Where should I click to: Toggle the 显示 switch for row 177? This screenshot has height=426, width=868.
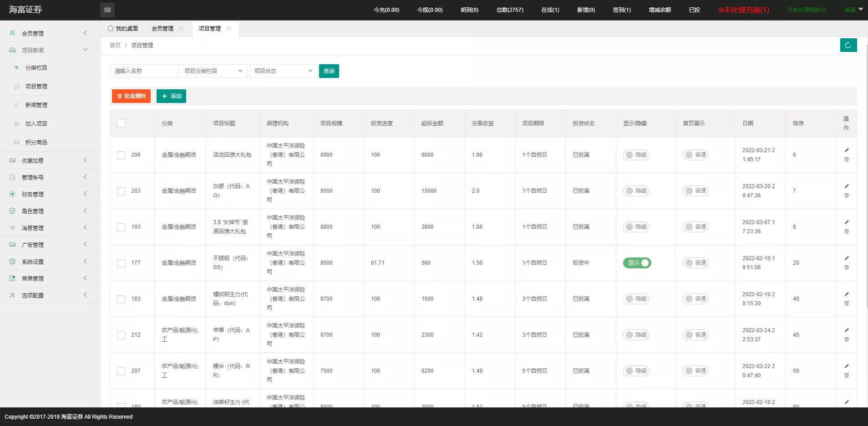[637, 263]
